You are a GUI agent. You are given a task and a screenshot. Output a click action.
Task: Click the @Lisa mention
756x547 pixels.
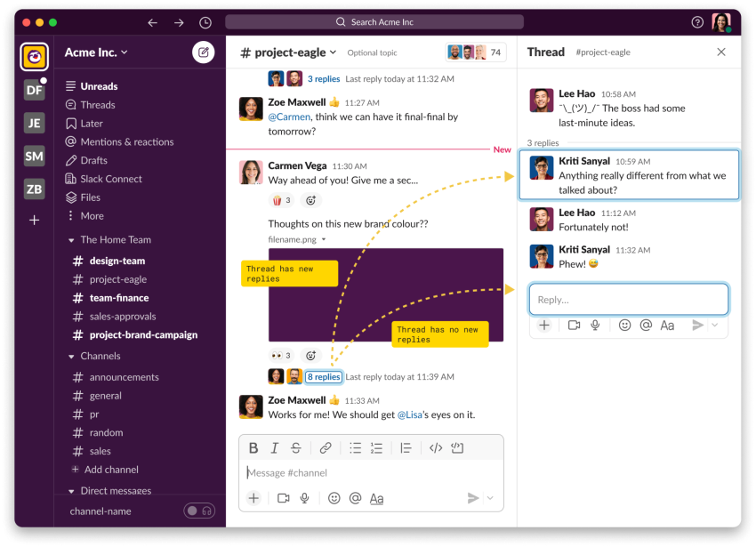pos(410,414)
